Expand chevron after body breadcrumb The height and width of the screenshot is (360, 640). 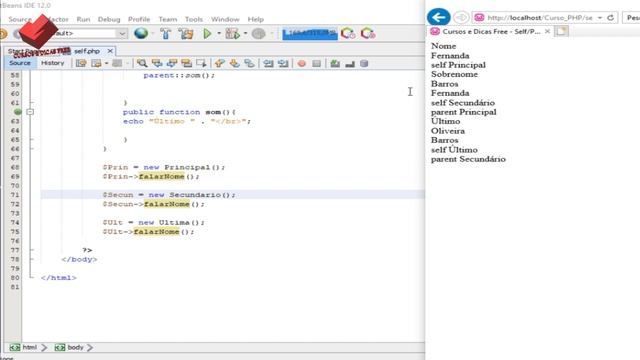tap(90, 347)
